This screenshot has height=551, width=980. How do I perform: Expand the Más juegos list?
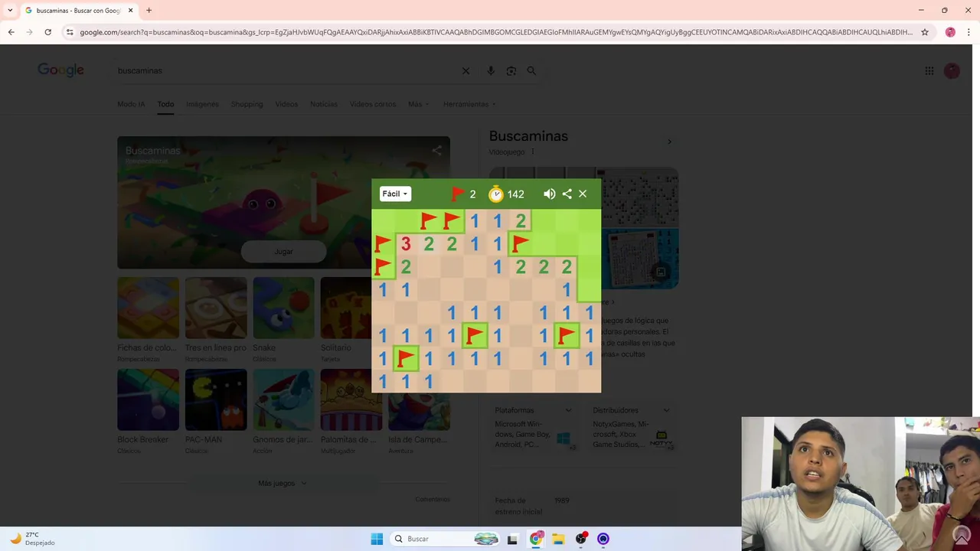[283, 483]
